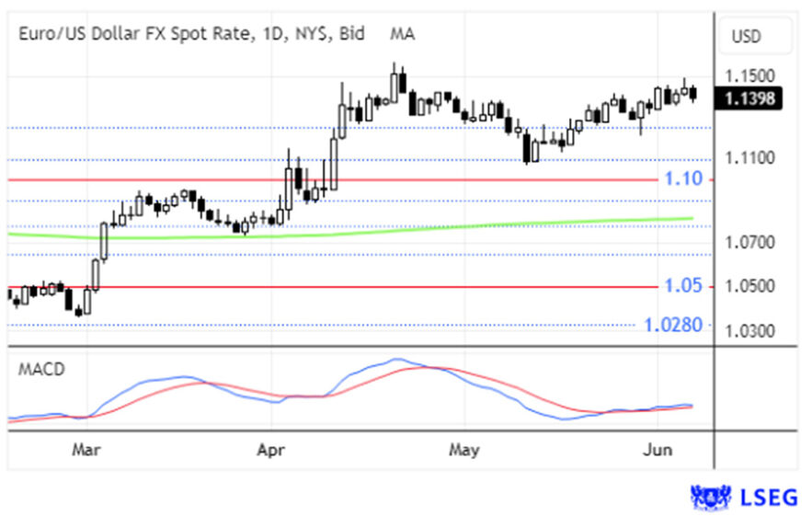Select the Apr label on time axis

tap(269, 450)
